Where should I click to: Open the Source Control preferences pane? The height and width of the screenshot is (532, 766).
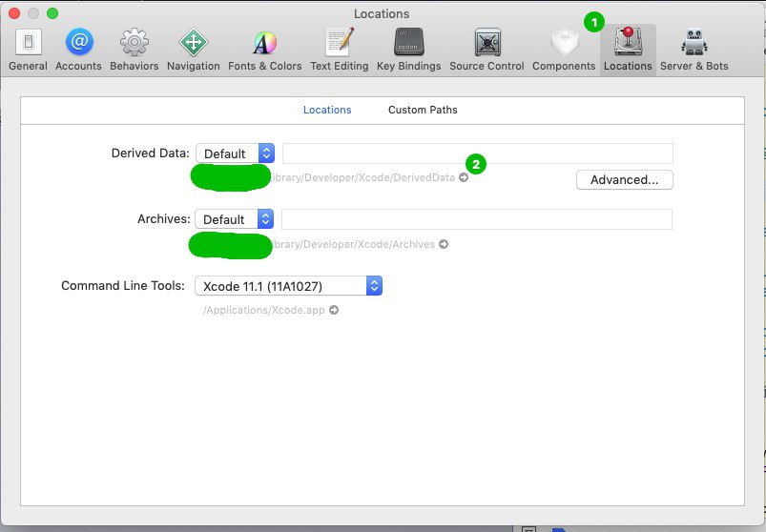[487, 50]
